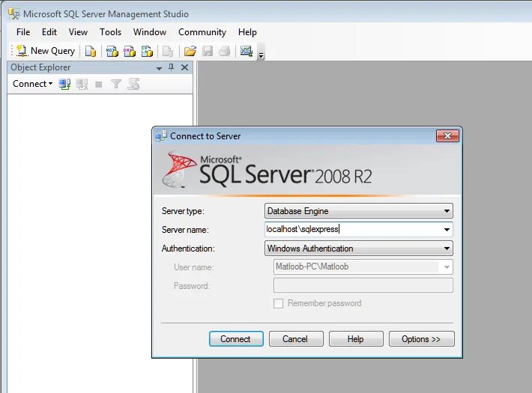The image size is (532, 393).
Task: Click the Connect button in dialog
Action: coord(236,339)
